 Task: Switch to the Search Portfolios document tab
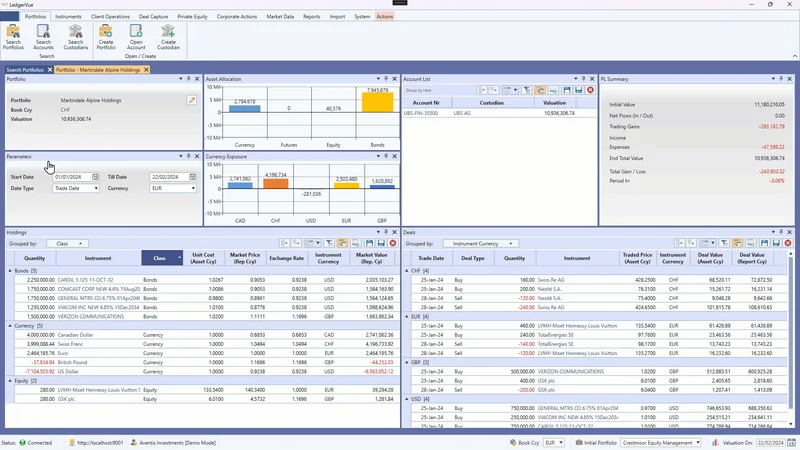tap(25, 70)
